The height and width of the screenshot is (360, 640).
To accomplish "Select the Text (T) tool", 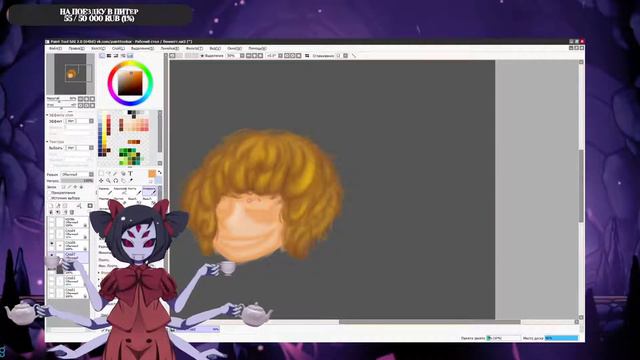I will click(130, 173).
